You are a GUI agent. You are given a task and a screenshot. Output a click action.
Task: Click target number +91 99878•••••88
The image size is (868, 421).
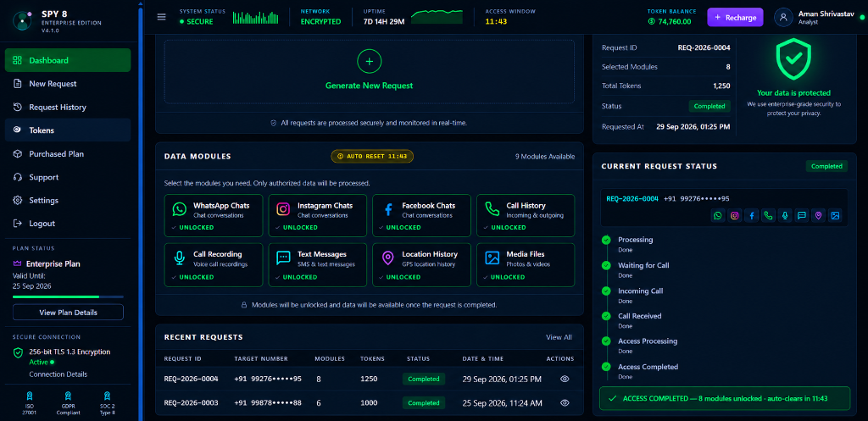(x=267, y=402)
